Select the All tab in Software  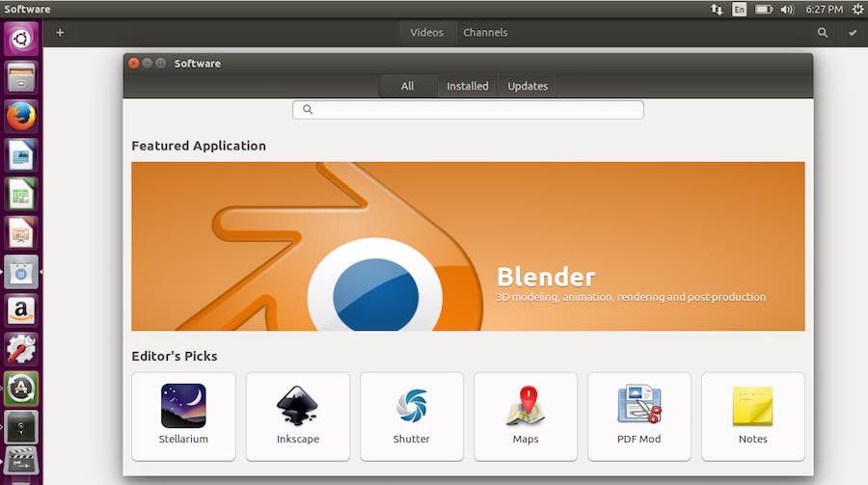(x=407, y=86)
